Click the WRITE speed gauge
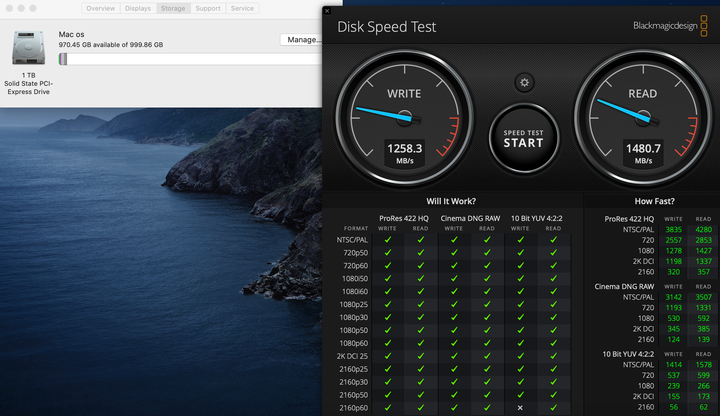The height and width of the screenshot is (416, 720). (405, 118)
